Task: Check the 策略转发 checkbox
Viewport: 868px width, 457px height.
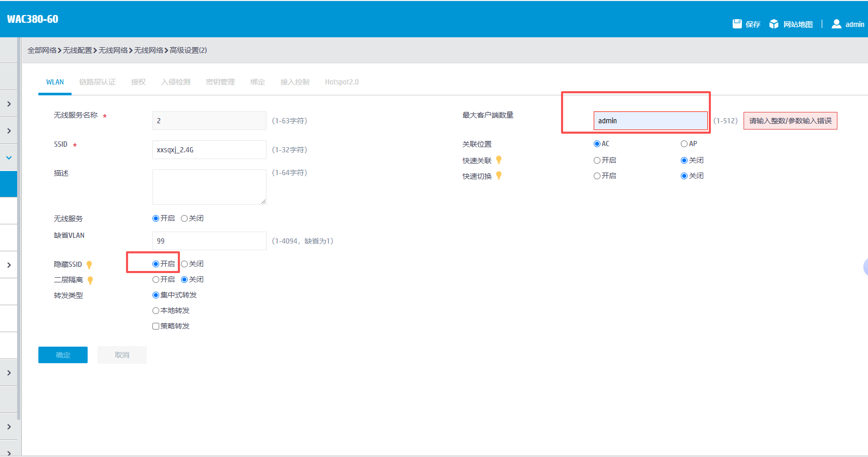Action: click(156, 326)
